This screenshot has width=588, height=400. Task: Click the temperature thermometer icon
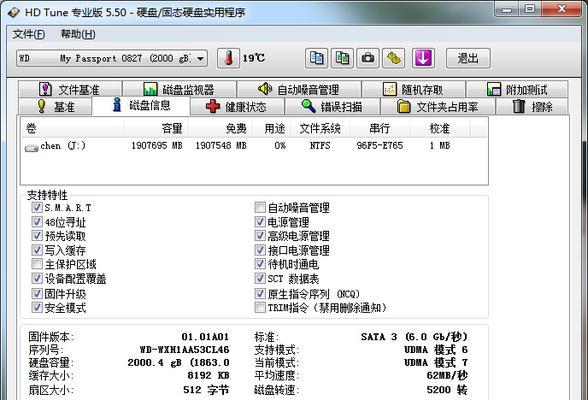pyautogui.click(x=228, y=58)
